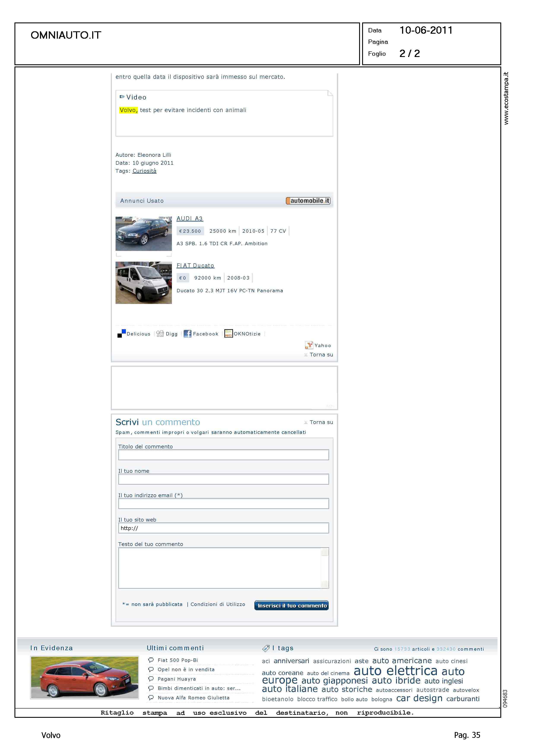The image size is (539, 756).
Task: Click the OKNOtizie share icon
Action: pos(228,333)
